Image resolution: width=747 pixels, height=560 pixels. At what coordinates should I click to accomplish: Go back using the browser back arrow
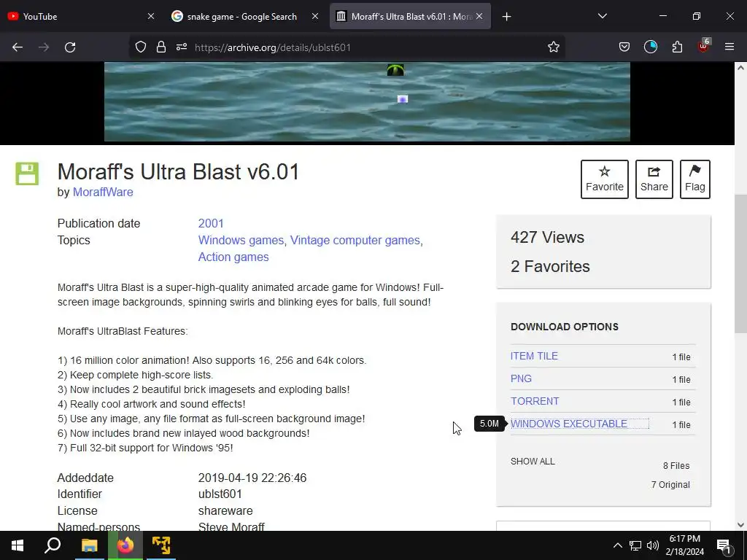pyautogui.click(x=18, y=47)
